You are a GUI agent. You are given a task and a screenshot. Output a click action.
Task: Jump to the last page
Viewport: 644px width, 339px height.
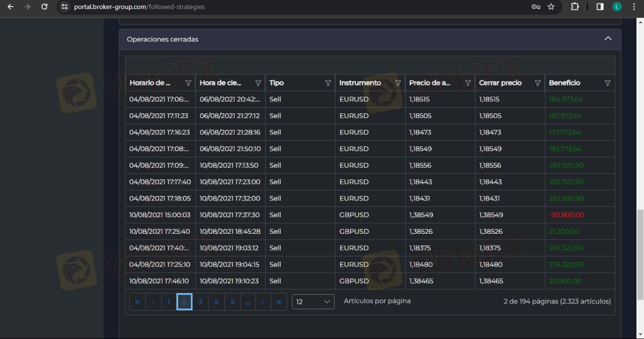click(x=279, y=302)
